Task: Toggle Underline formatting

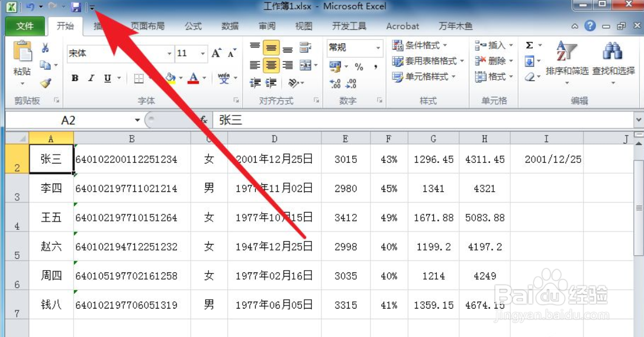Action: coord(108,78)
